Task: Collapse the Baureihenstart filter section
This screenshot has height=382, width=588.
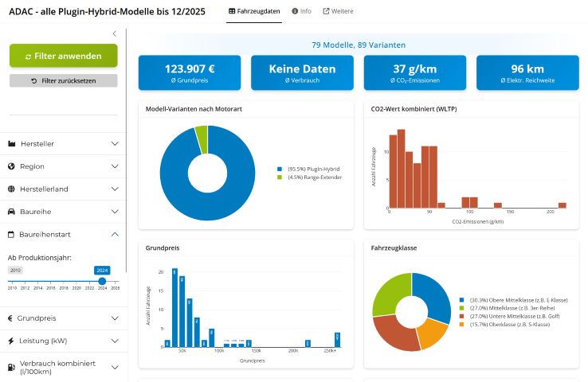Action: pyautogui.click(x=115, y=235)
